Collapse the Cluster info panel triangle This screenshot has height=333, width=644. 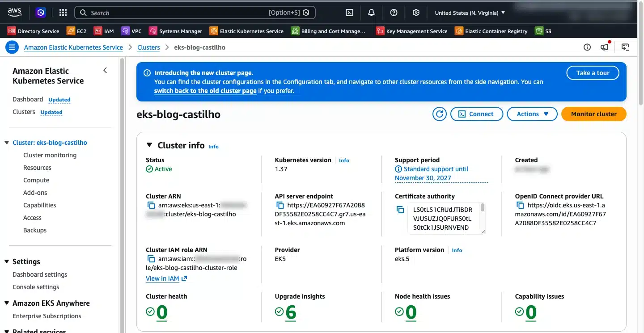coord(149,145)
